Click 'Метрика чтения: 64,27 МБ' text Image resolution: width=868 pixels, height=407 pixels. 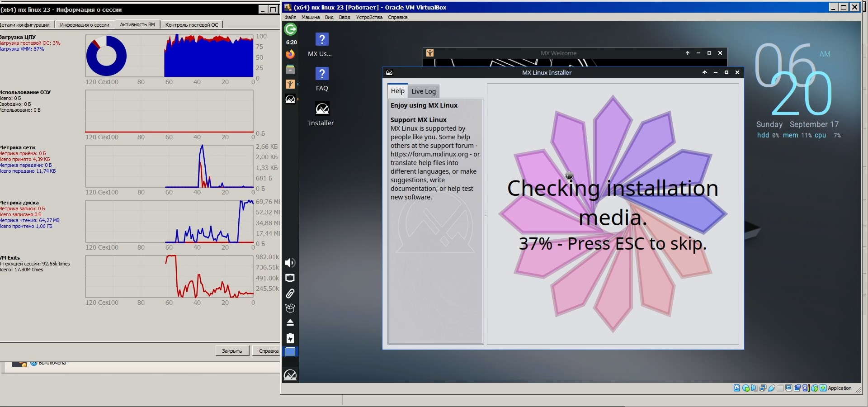(x=29, y=220)
